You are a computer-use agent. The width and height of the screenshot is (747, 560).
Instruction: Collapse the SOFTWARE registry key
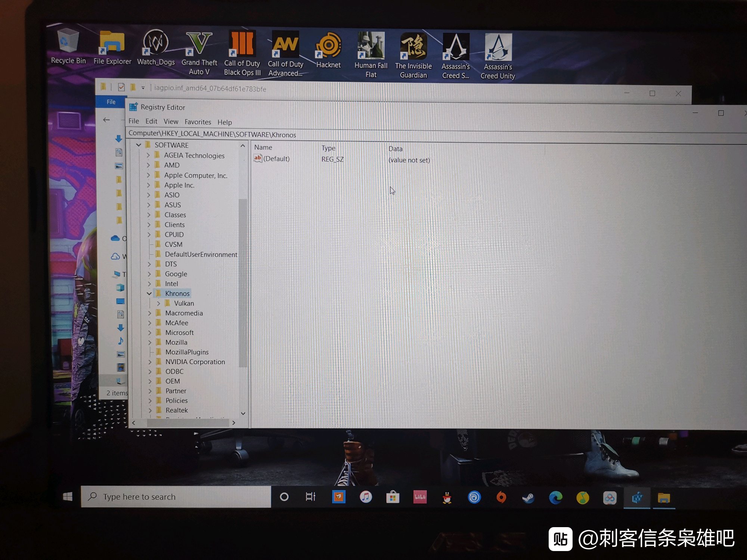tap(139, 145)
